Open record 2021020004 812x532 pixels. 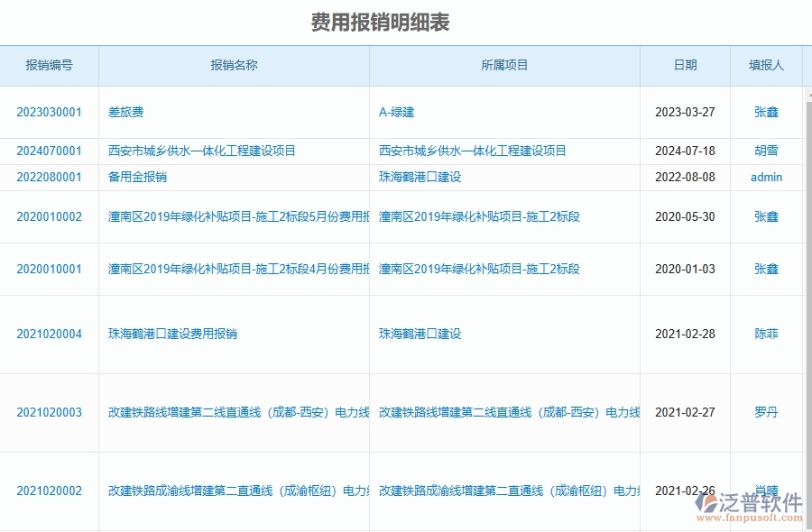click(x=49, y=333)
